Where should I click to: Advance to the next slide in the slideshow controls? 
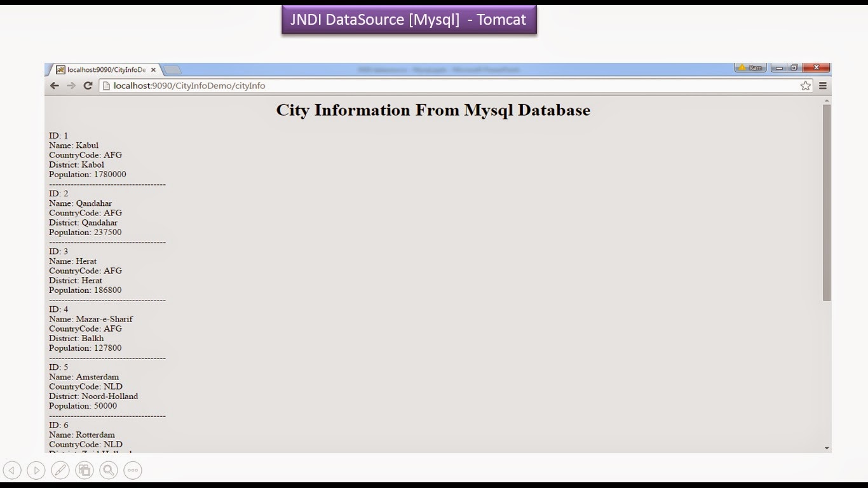36,470
